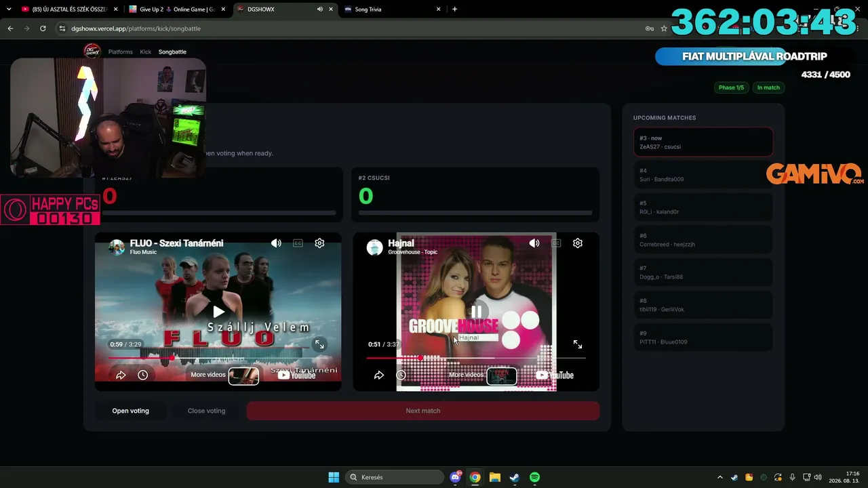Pause the Groovehouse Hajnal video
868x488 pixels.
tap(476, 312)
